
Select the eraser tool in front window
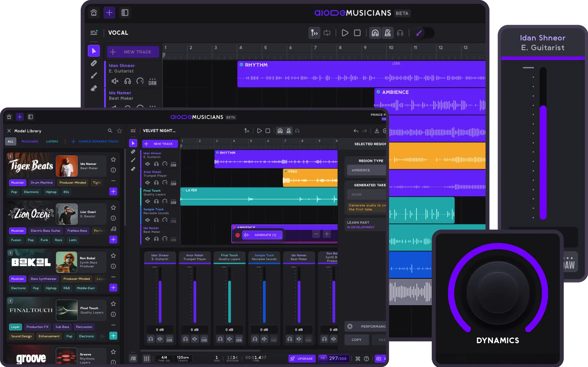(x=133, y=169)
